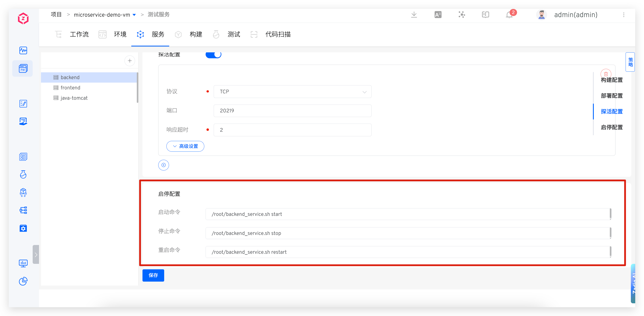The height and width of the screenshot is (316, 644).
Task: Click the pipeline flow icon in the sidebar
Action: point(23,210)
